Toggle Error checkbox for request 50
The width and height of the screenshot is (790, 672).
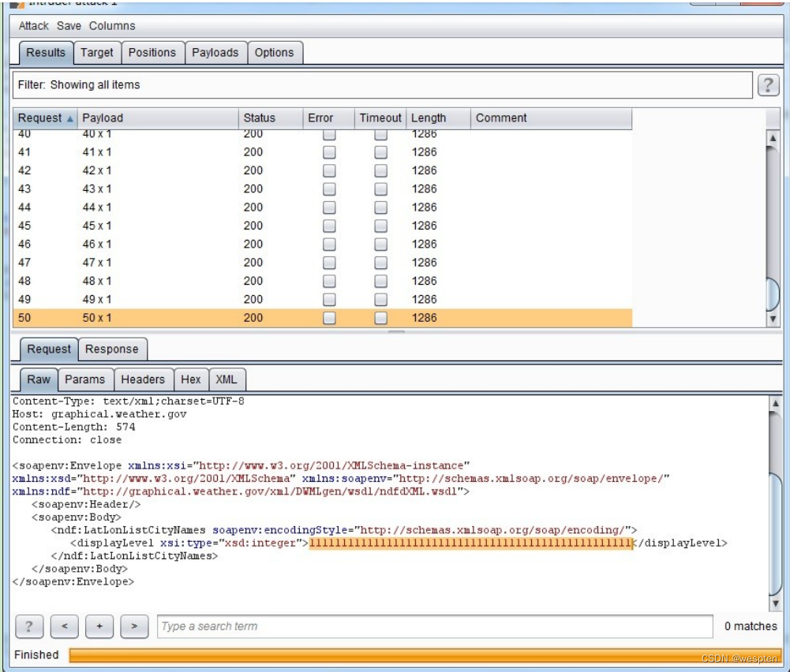point(330,318)
